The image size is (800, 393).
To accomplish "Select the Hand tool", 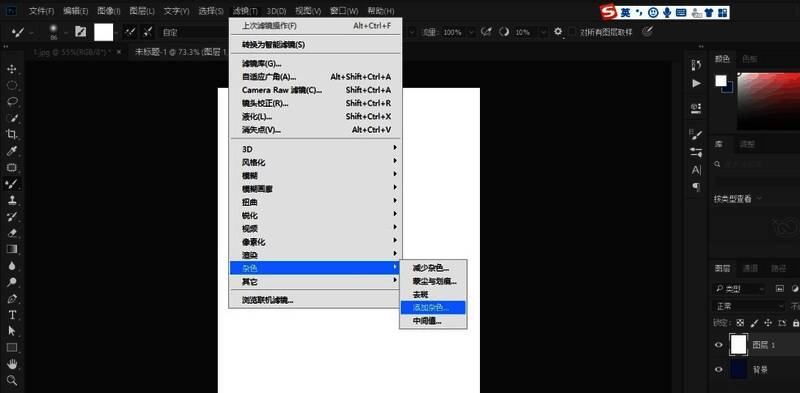I will [12, 364].
